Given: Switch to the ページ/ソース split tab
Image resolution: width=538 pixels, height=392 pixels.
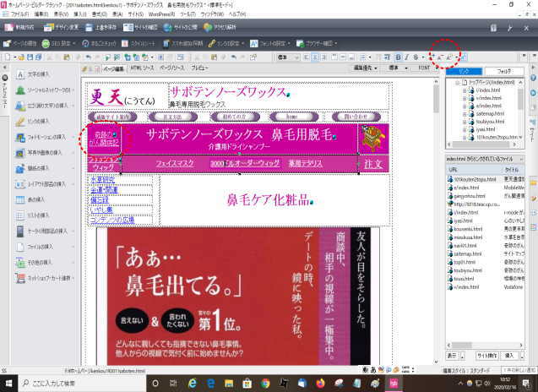Looking at the screenshot, I should click(172, 68).
